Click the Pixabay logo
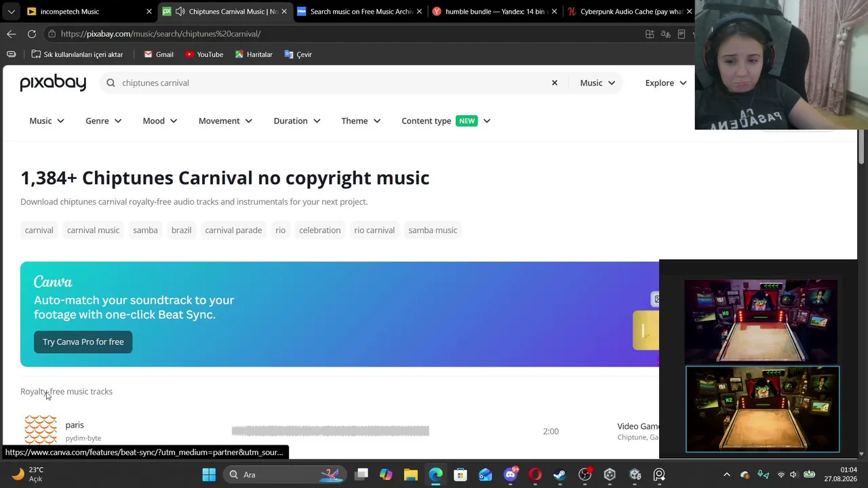 point(53,83)
